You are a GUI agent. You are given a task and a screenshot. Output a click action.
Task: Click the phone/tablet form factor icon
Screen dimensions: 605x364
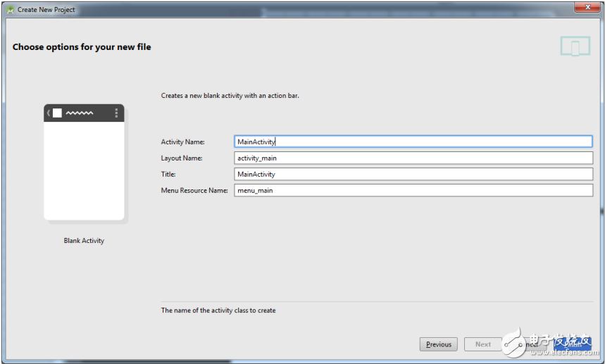click(575, 46)
